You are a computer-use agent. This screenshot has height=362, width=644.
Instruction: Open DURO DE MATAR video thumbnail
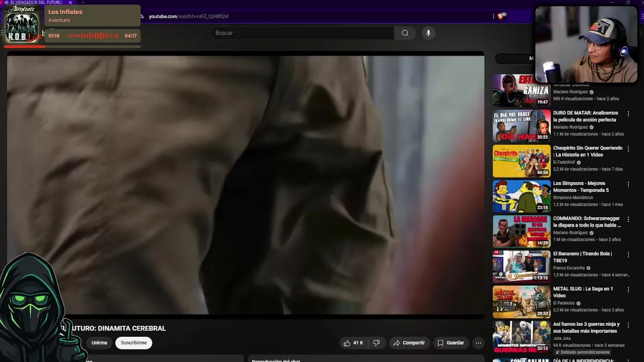tap(521, 126)
